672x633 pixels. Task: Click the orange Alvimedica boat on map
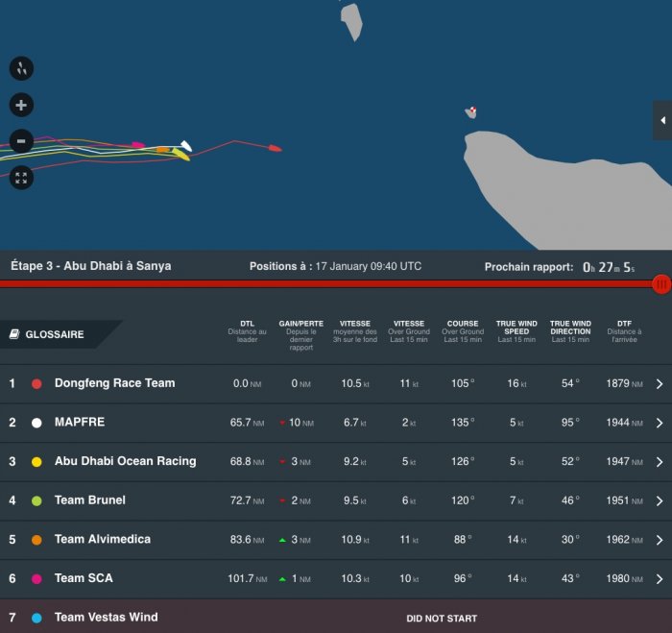click(x=163, y=150)
